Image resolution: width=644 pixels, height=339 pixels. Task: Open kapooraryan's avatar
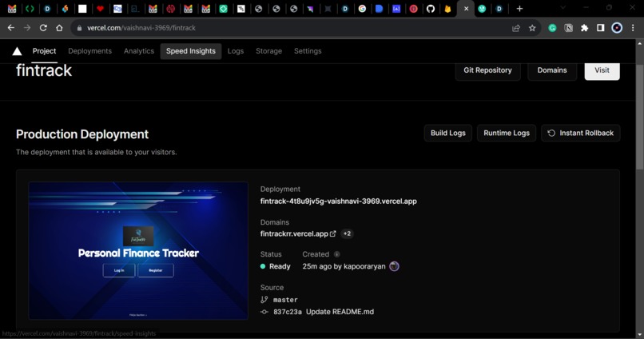coord(394,266)
